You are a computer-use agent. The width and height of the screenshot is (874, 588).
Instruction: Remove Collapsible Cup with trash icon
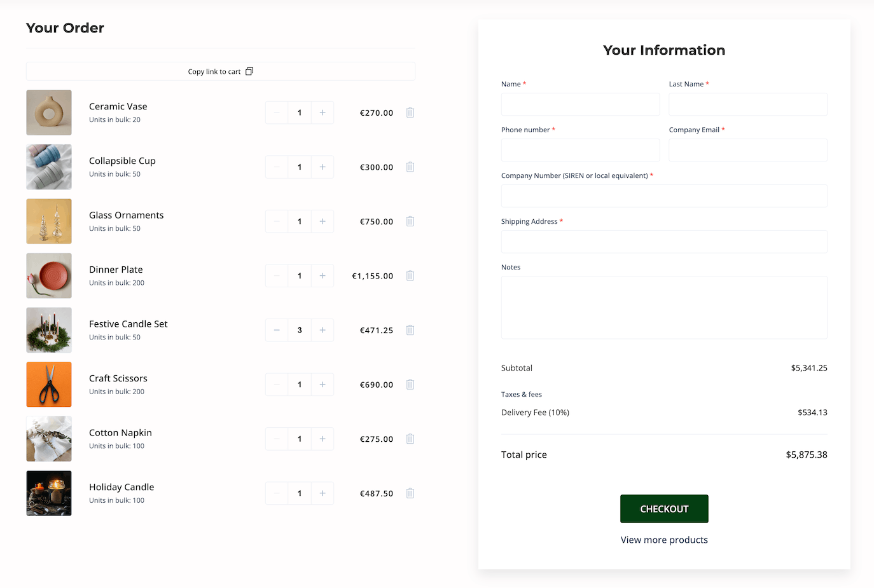coord(410,167)
